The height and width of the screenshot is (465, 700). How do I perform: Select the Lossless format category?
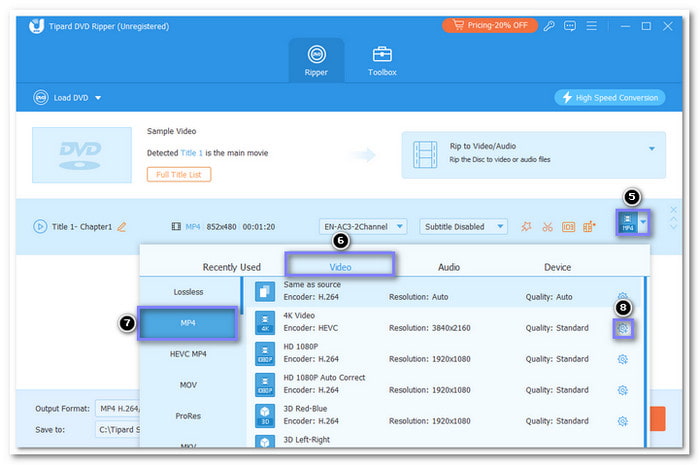pyautogui.click(x=188, y=292)
